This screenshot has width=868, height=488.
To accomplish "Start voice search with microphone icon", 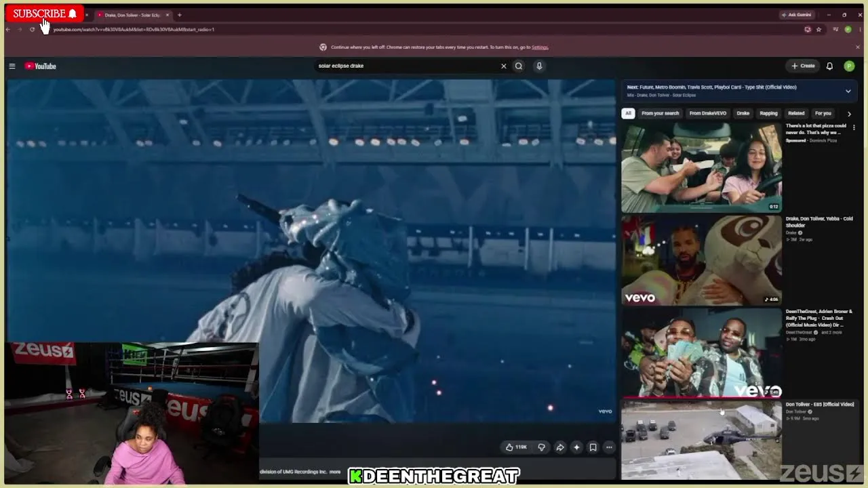I will (x=539, y=66).
